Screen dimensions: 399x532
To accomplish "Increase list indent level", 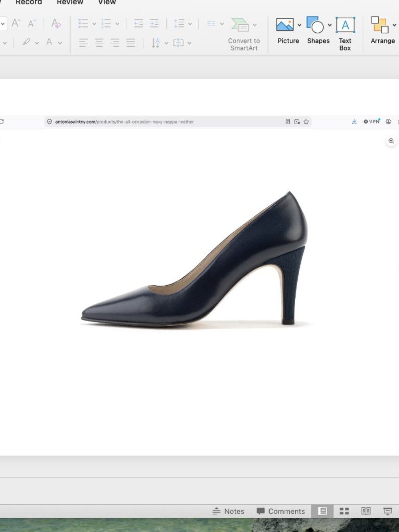I will coord(154,23).
